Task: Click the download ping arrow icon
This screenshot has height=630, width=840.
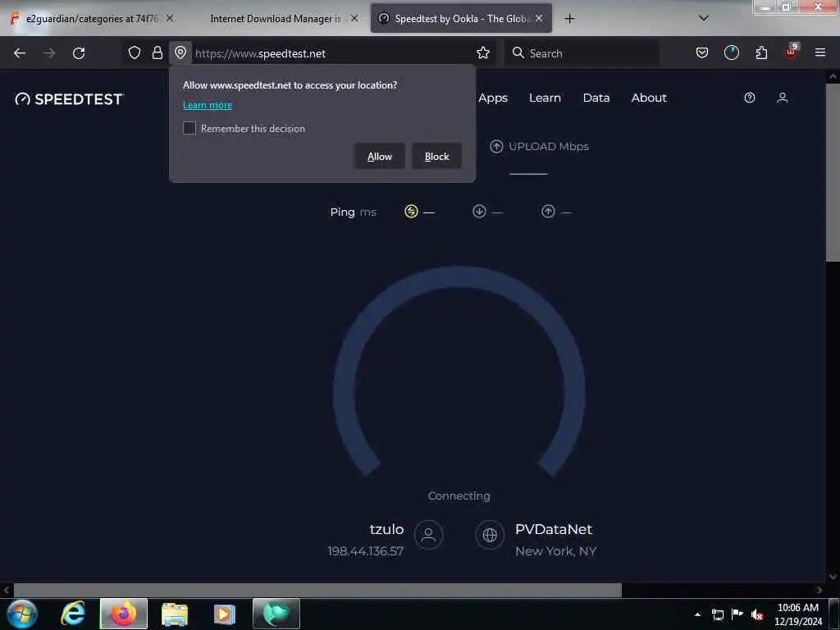Action: coord(479,212)
